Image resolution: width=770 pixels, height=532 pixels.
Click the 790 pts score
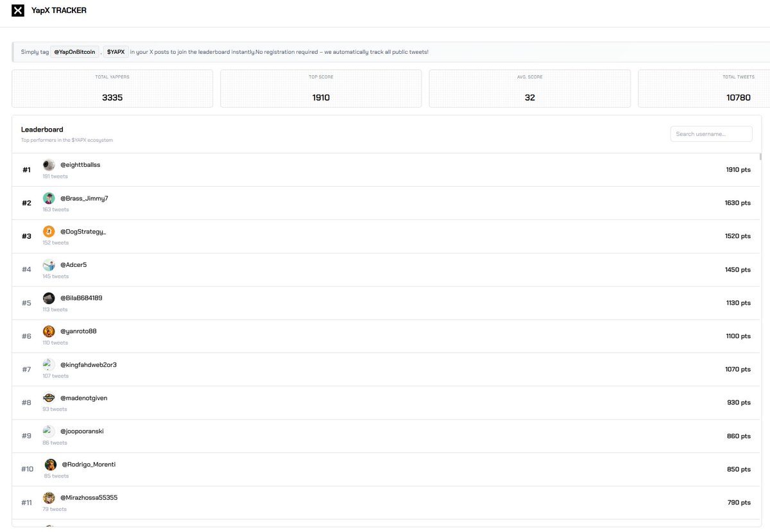pos(739,502)
